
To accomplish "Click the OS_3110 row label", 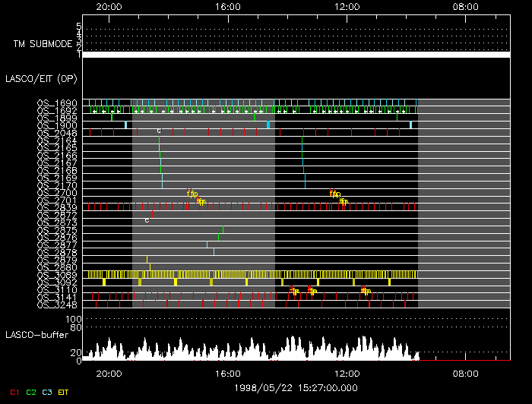I will pyautogui.click(x=57, y=290).
